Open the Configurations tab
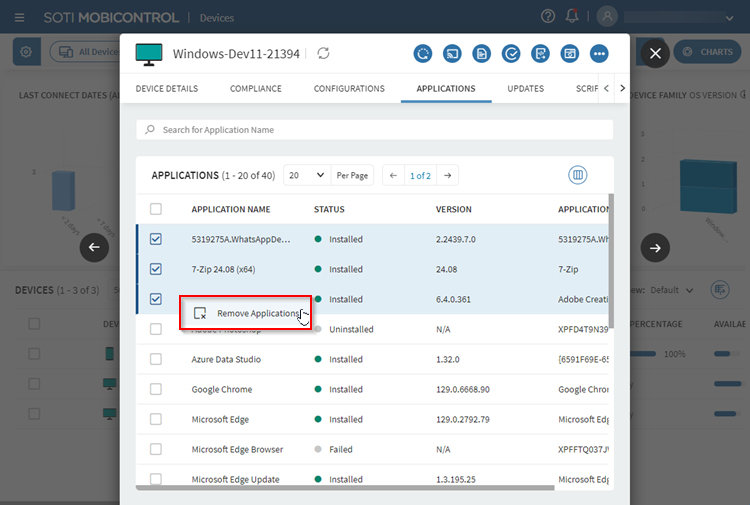The image size is (750, 505). pos(349,89)
